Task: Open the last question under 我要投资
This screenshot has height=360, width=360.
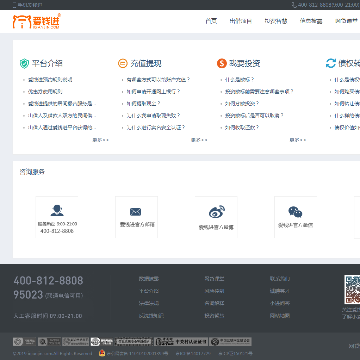Action: (x=242, y=128)
